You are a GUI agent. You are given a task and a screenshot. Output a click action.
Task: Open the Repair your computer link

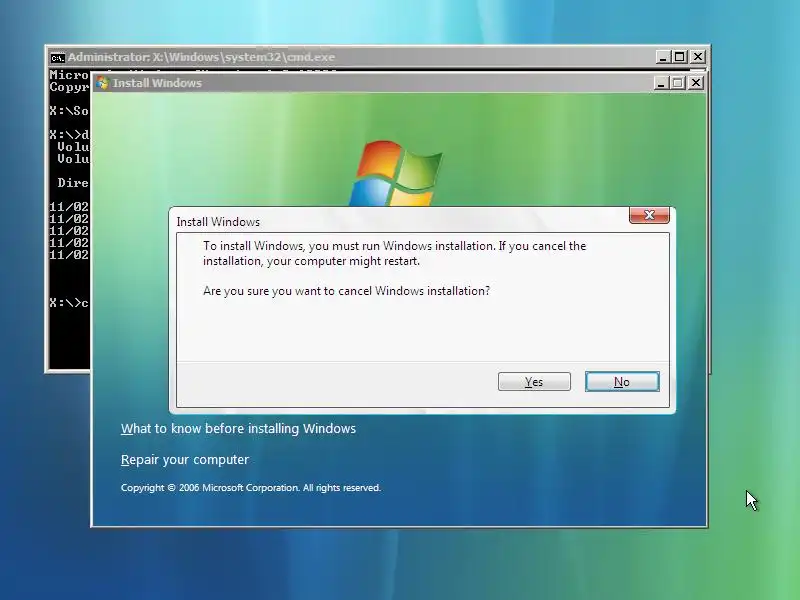tap(185, 460)
